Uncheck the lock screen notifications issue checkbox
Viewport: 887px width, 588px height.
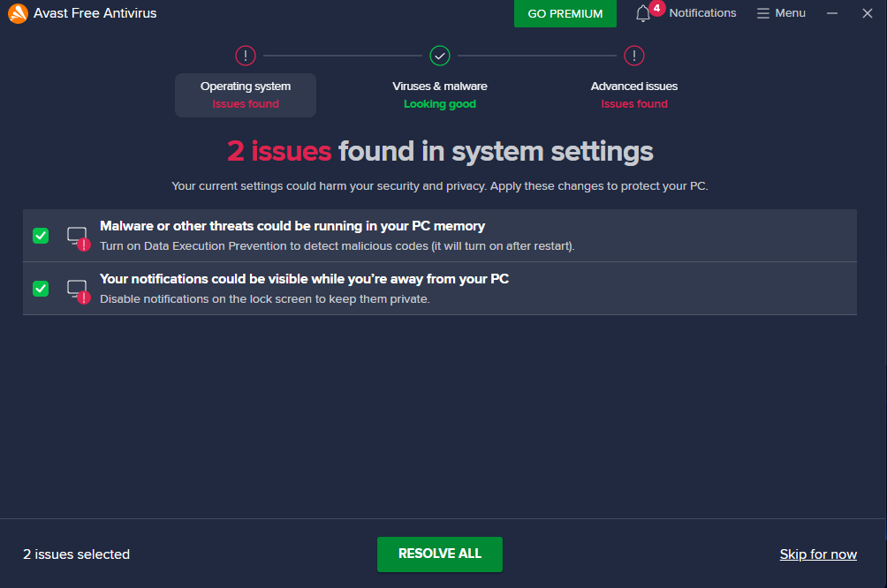click(41, 289)
